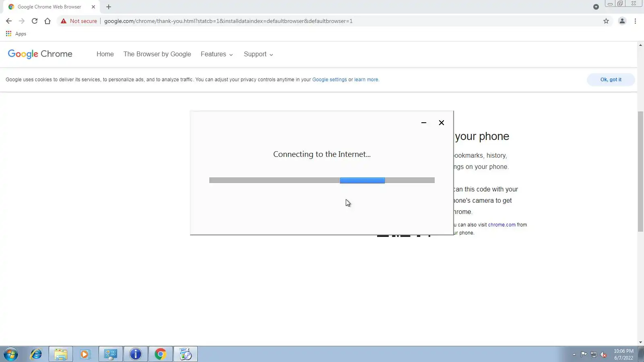The image size is (644, 362).
Task: Click the browser forward arrow
Action: (22, 21)
